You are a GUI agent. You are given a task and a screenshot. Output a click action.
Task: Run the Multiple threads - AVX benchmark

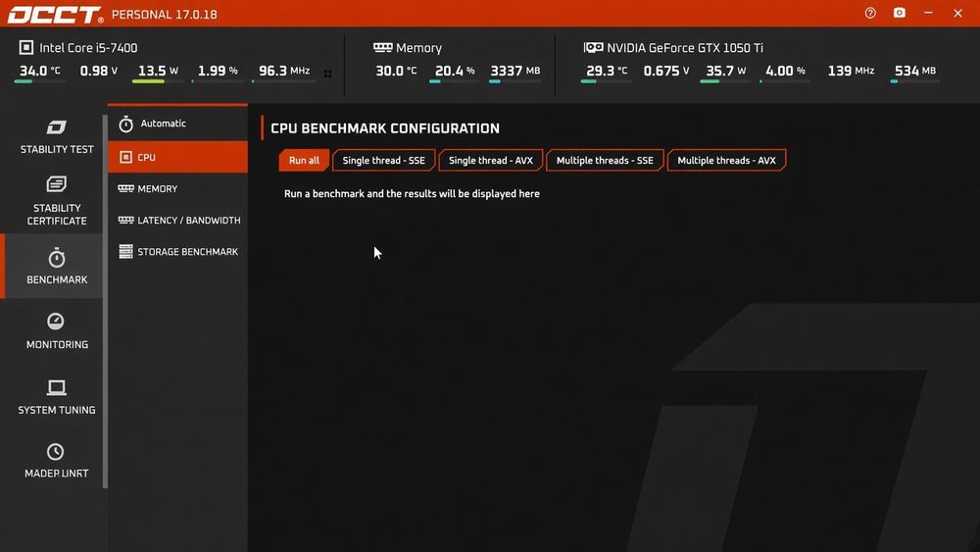pos(726,160)
